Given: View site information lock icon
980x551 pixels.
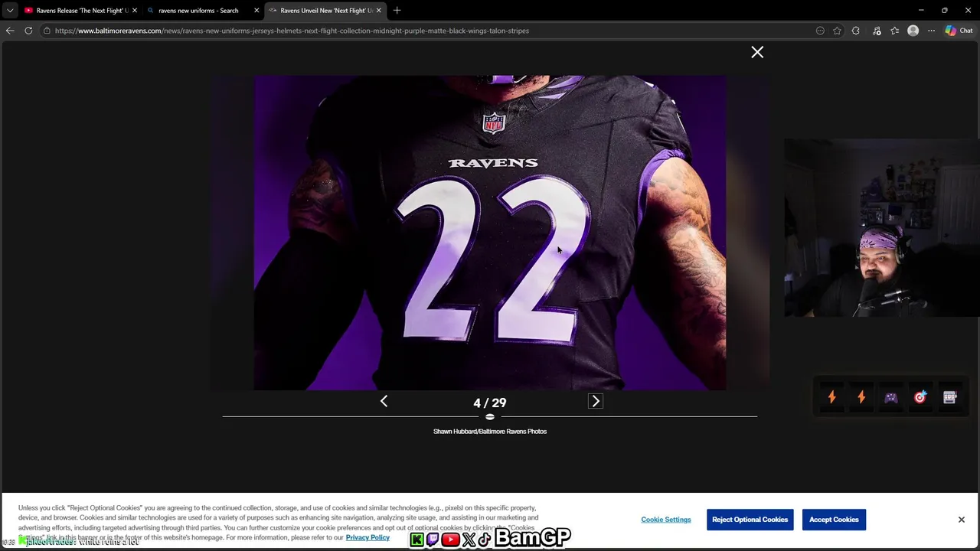Looking at the screenshot, I should pyautogui.click(x=47, y=31).
